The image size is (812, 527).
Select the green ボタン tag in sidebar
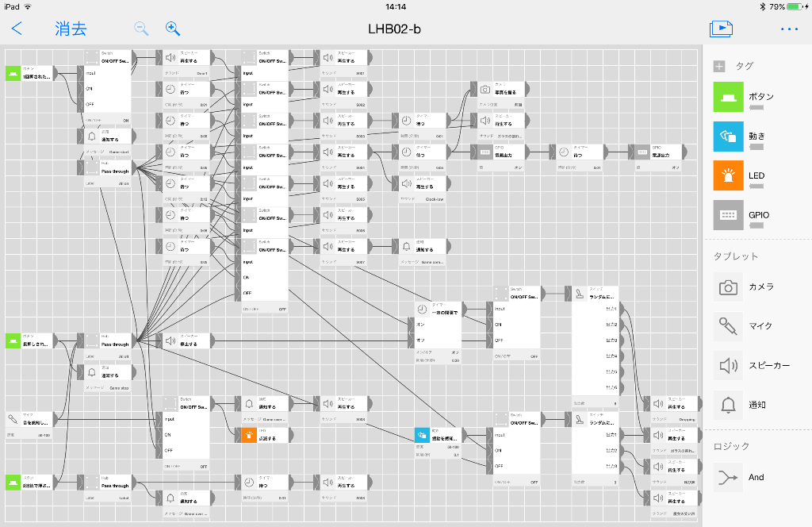click(x=728, y=97)
